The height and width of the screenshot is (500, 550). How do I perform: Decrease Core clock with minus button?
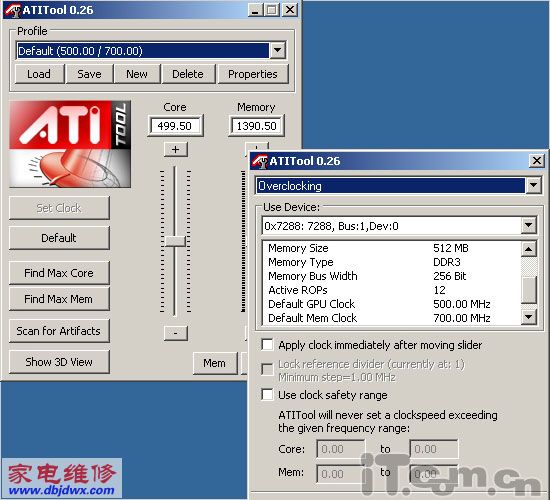click(176, 333)
